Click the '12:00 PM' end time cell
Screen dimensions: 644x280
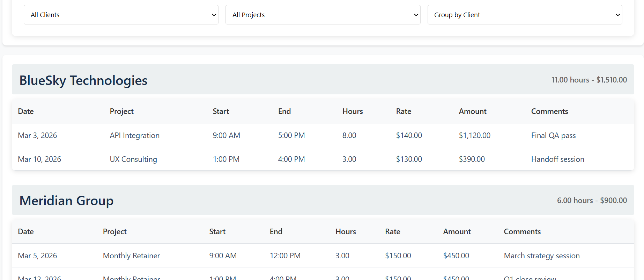(x=285, y=256)
